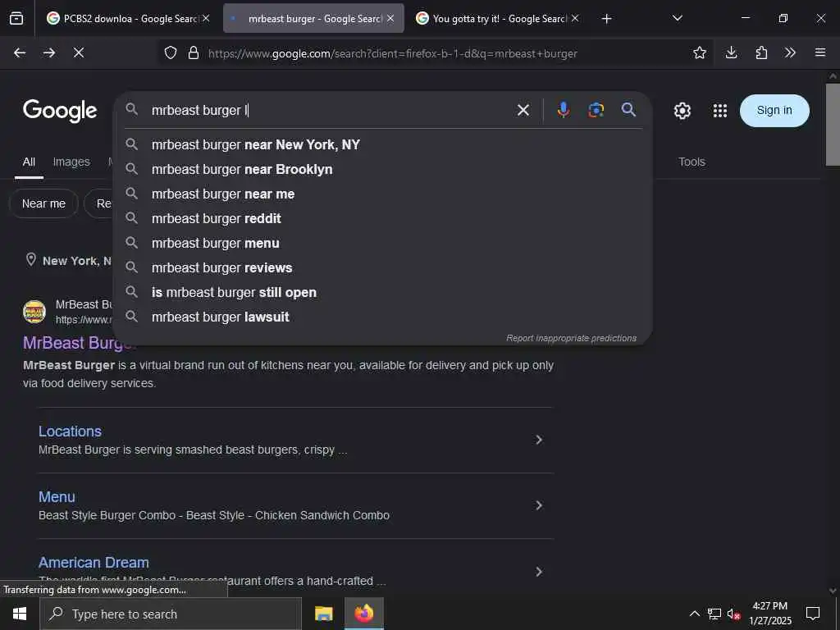Viewport: 840px width, 630px height.
Task: Click MrBeast Burger site favicon
Action: [34, 311]
